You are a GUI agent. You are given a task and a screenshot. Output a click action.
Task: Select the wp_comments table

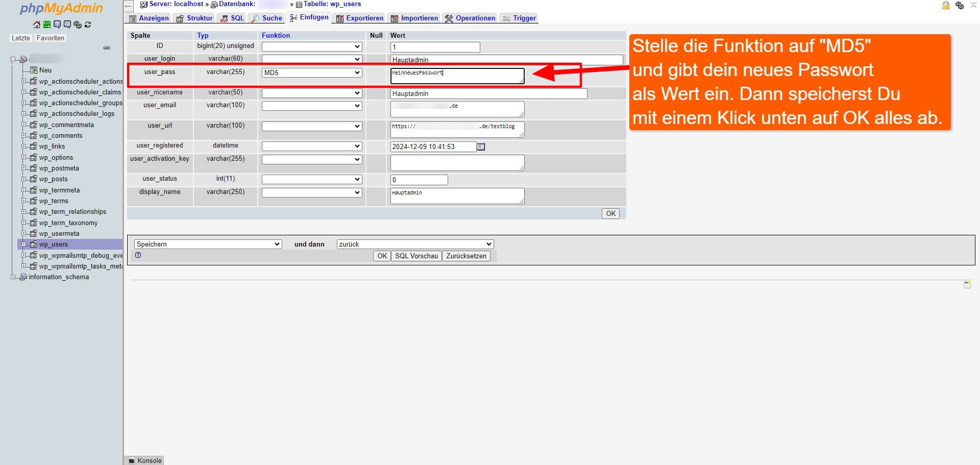[61, 136]
